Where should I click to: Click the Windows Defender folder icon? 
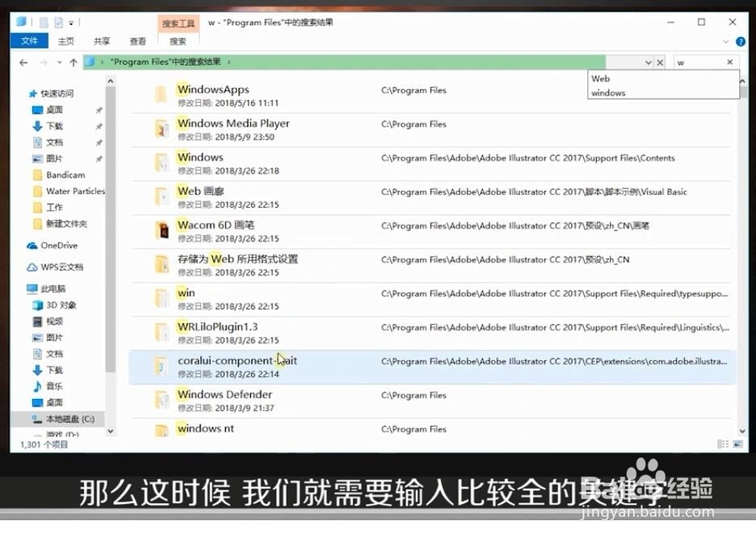pyautogui.click(x=162, y=400)
